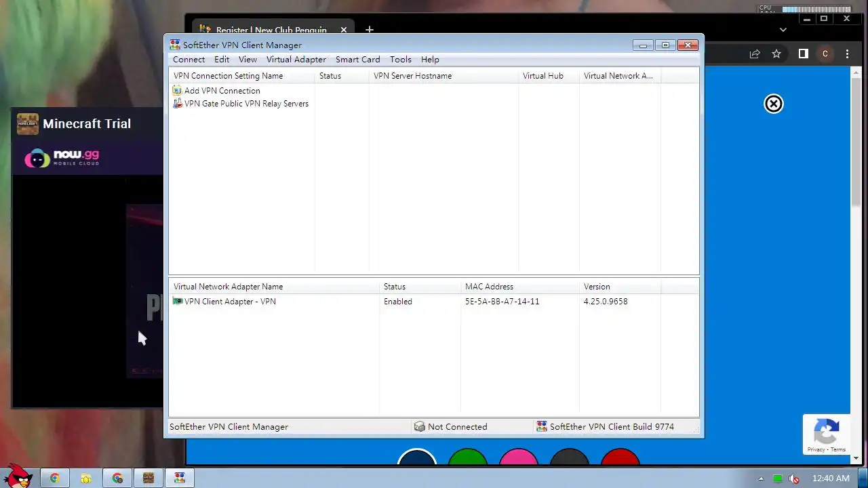Open the Angry Bird Start button
868x488 pixels.
18,476
